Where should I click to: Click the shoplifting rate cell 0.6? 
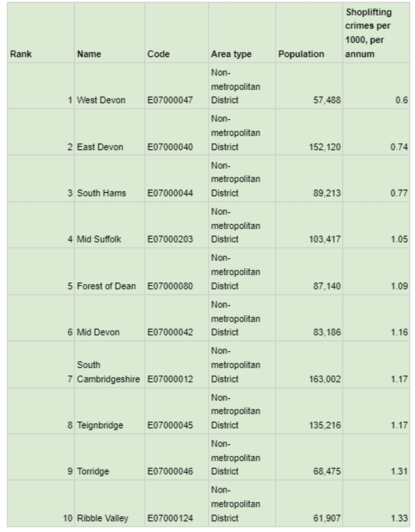tap(401, 100)
